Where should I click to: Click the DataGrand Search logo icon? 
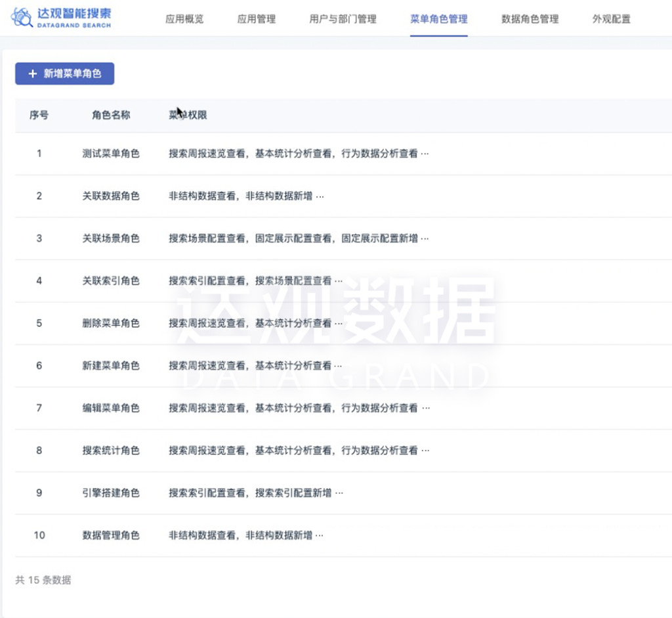[22, 18]
